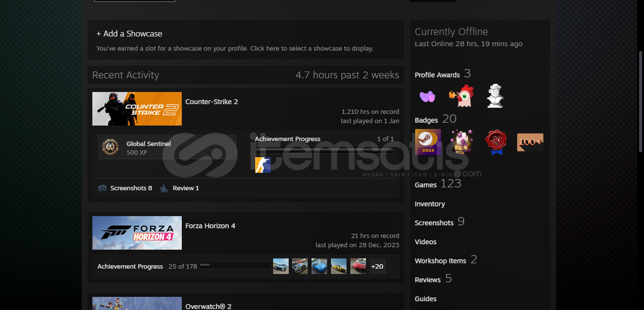644x310 pixels.
Task: Open the Forza Horizon 4 title link
Action: [x=210, y=226]
